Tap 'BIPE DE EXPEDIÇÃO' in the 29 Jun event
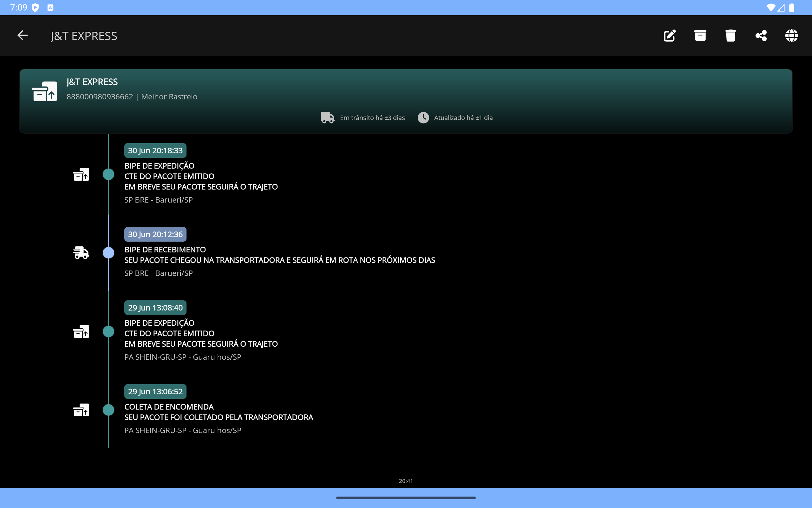Image resolution: width=812 pixels, height=508 pixels. pos(159,323)
